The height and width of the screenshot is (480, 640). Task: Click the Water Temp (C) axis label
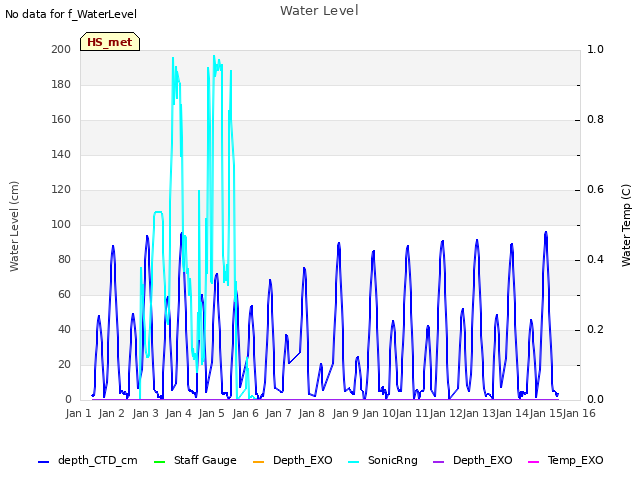click(626, 225)
